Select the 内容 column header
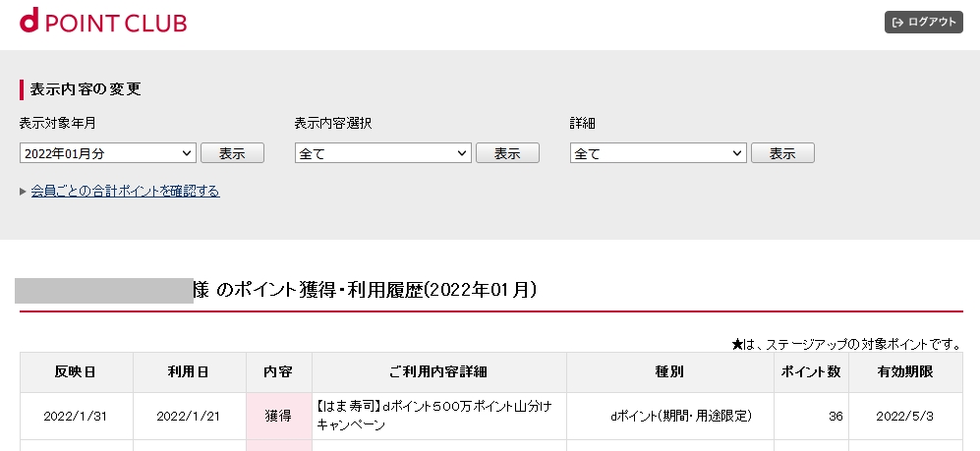980x451 pixels. click(278, 372)
